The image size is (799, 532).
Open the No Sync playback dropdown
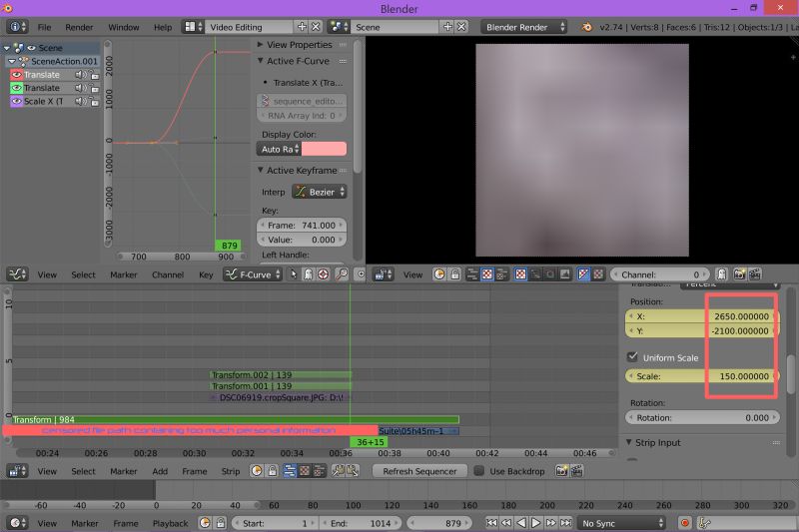click(621, 523)
